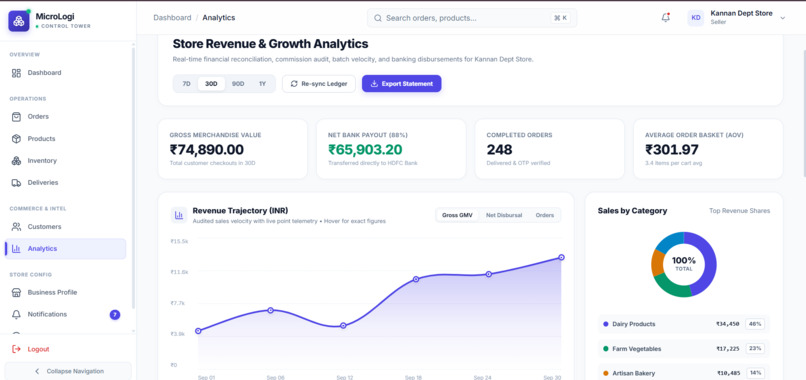Expand the Kannan Dept Store account dropdown
Screen dimensions: 806x380
[x=783, y=18]
